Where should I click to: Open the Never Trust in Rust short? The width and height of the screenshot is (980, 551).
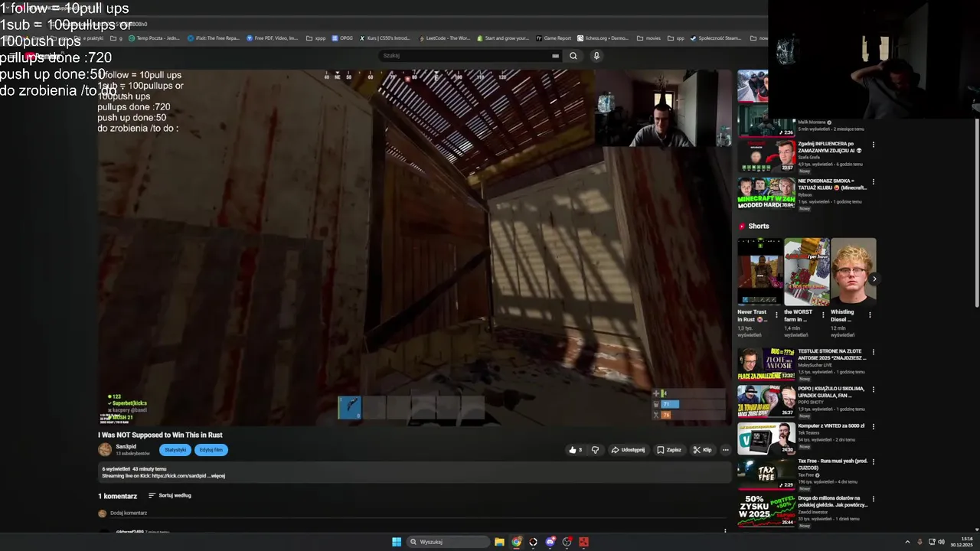coord(759,272)
